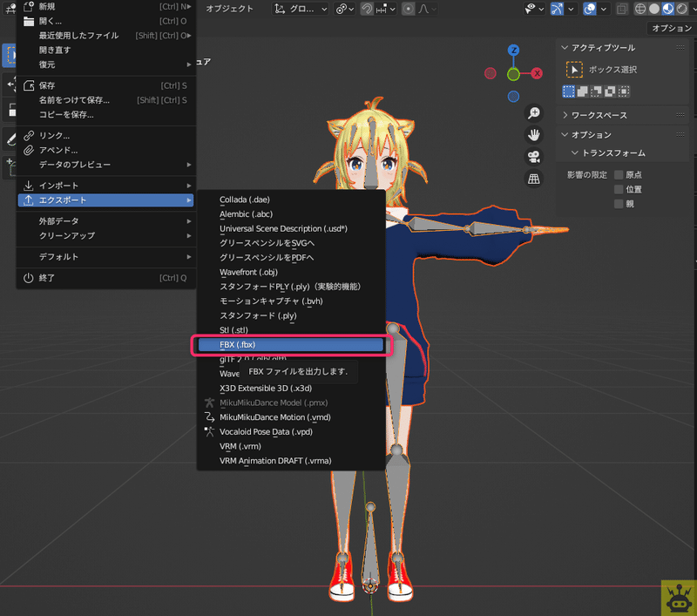Viewport: 697px width, 616px height.
Task: Select solid viewport shading icon
Action: pos(654,9)
